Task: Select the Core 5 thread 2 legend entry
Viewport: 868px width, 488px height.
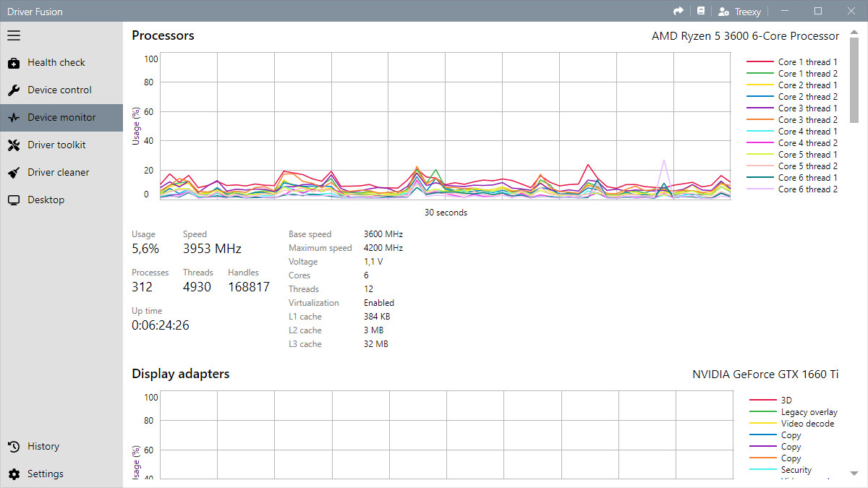Action: (x=792, y=166)
